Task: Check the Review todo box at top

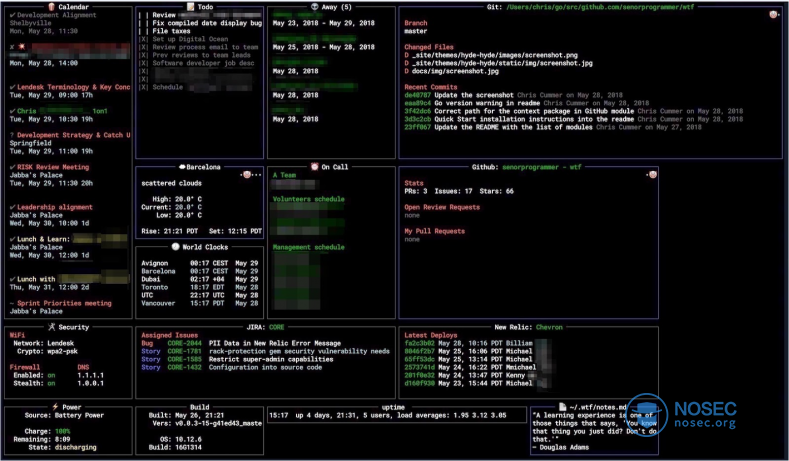Action: (x=144, y=15)
